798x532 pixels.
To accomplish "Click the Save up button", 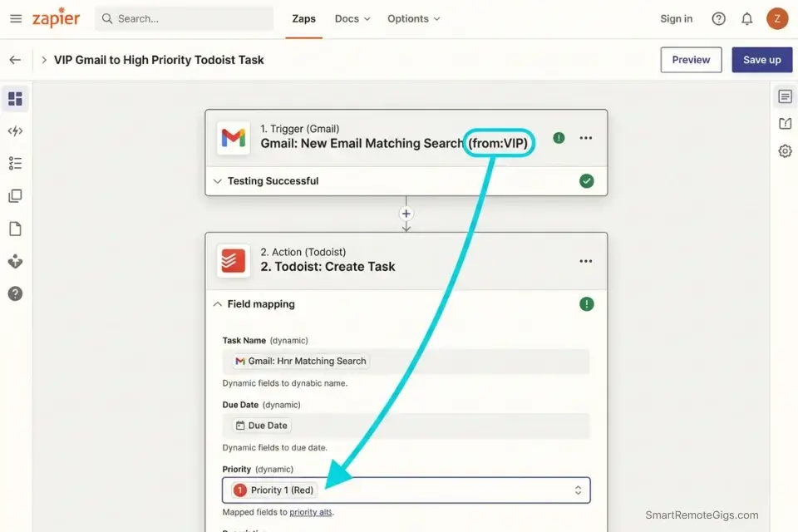I will (x=762, y=60).
